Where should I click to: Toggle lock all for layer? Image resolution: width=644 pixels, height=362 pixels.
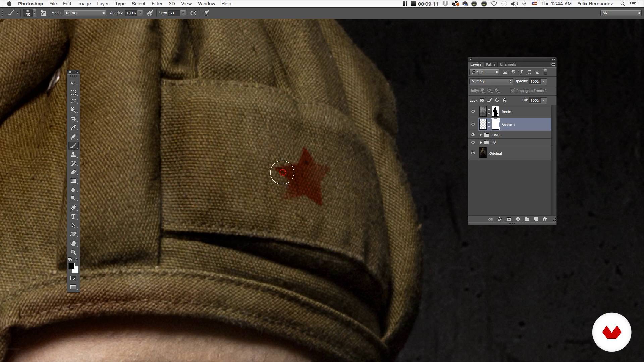[504, 100]
